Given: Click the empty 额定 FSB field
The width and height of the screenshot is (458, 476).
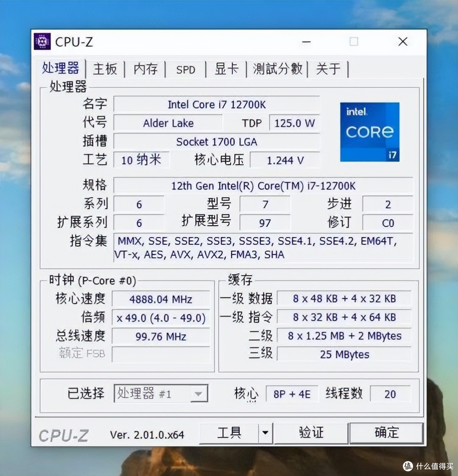Looking at the screenshot, I should click(161, 354).
